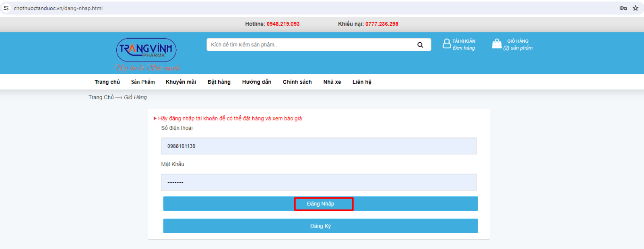Screen dimensions: 644x249
Task: Click the search magnifier icon
Action: [420, 45]
